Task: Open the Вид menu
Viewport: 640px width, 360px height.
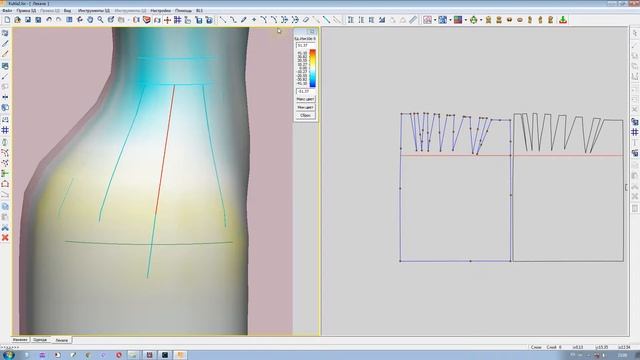Action: click(x=67, y=10)
